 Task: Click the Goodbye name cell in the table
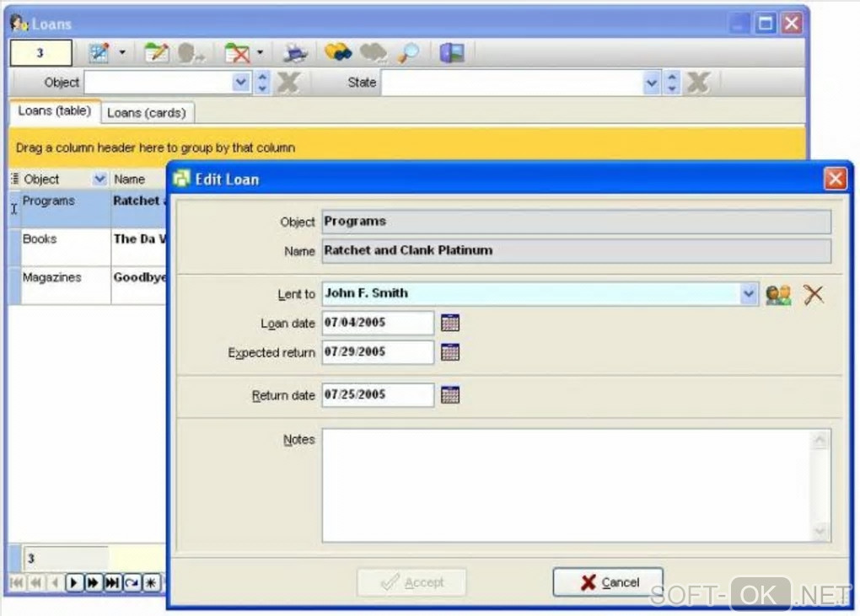pyautogui.click(x=139, y=285)
